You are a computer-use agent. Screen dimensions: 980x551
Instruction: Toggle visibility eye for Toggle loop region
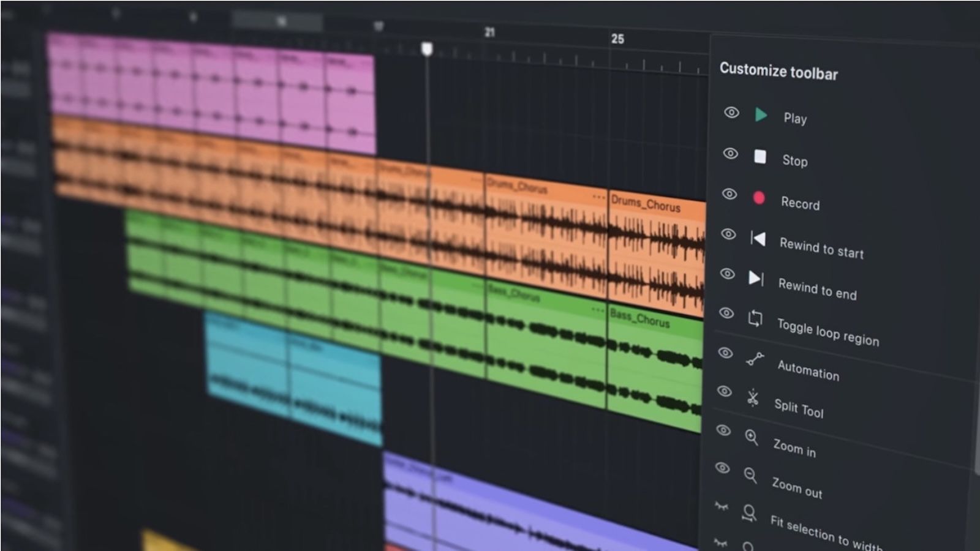click(x=726, y=313)
